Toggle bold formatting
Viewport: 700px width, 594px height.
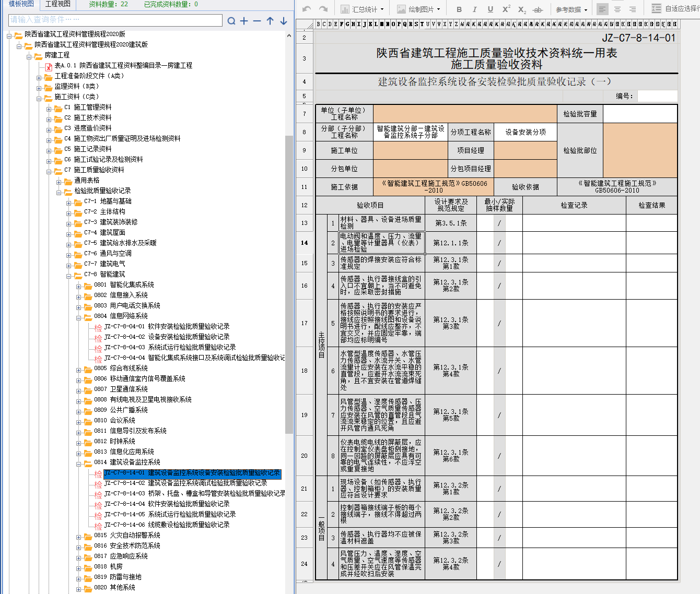pos(459,9)
